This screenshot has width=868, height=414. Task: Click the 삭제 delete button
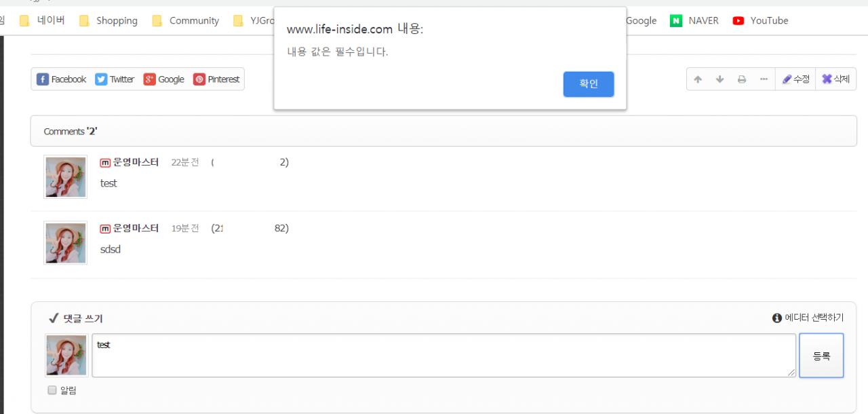(x=835, y=79)
